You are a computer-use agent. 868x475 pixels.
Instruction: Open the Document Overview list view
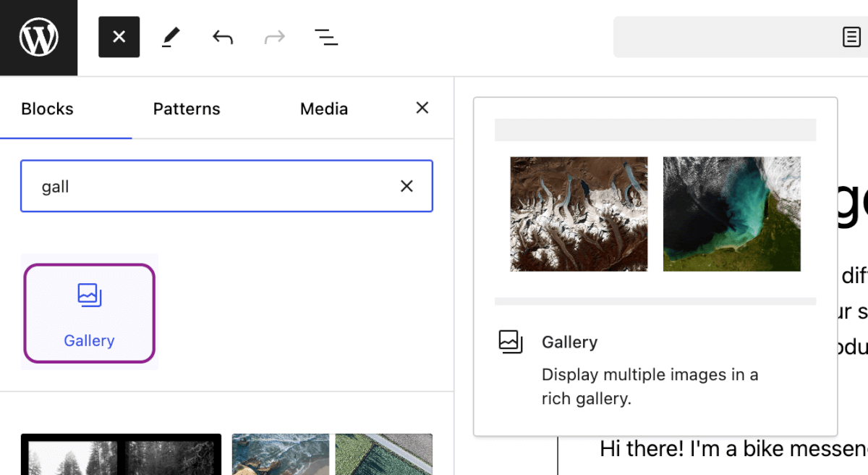coord(325,37)
